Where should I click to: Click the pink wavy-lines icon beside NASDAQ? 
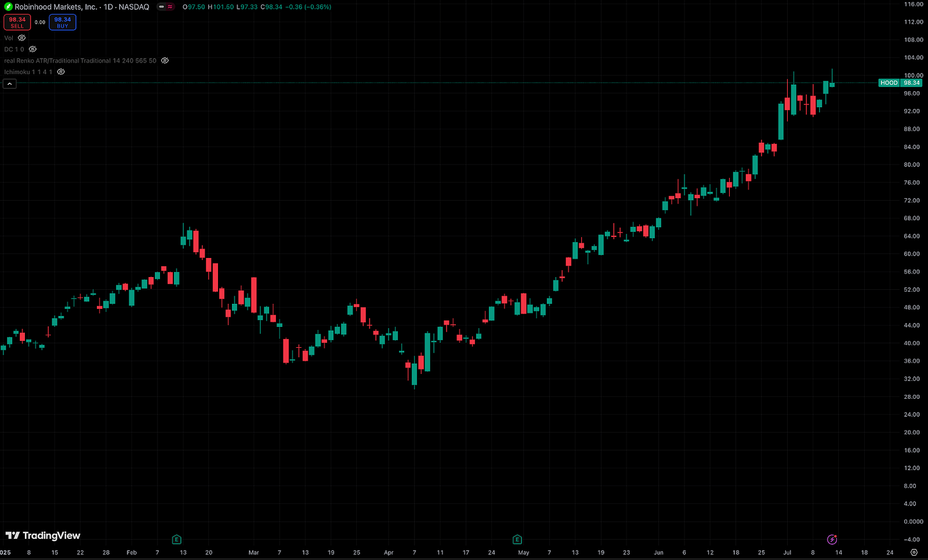point(170,7)
